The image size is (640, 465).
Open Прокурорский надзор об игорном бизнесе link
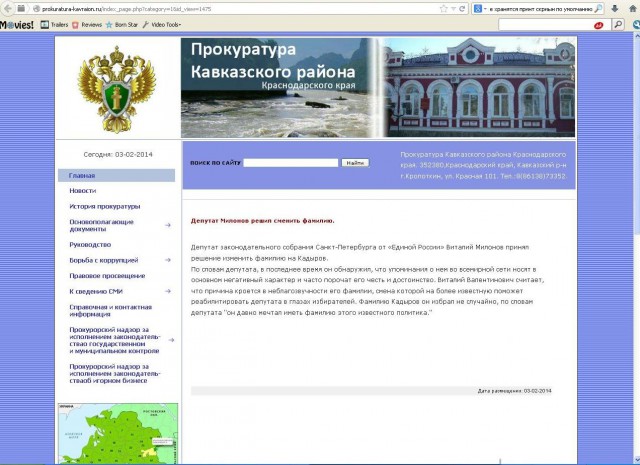point(115,374)
